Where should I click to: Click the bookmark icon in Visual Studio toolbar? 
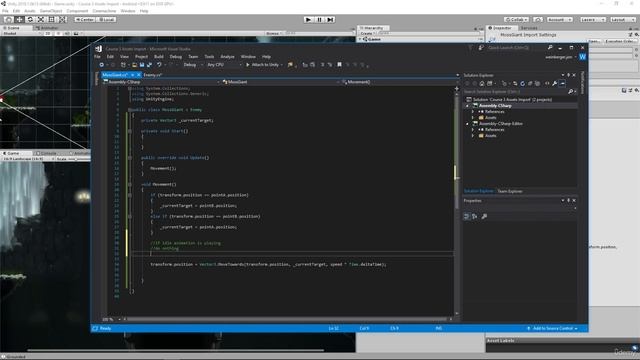339,65
